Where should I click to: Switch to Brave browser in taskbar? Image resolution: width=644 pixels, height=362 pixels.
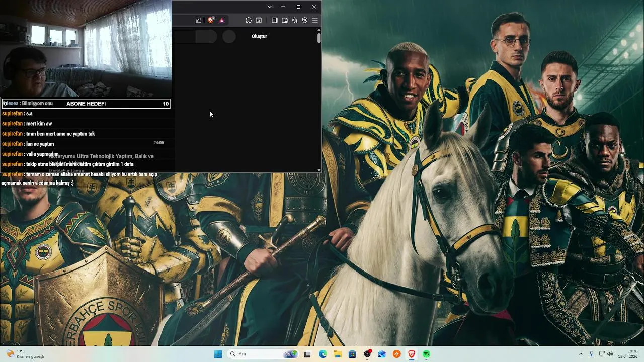412,354
